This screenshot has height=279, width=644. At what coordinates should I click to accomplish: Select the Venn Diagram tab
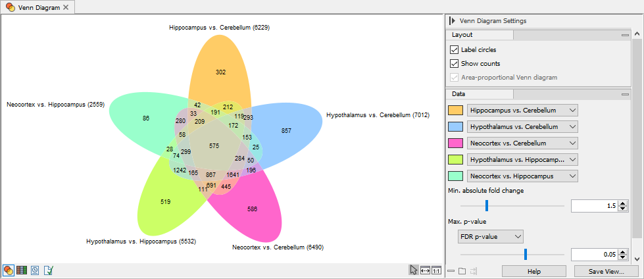(x=38, y=7)
